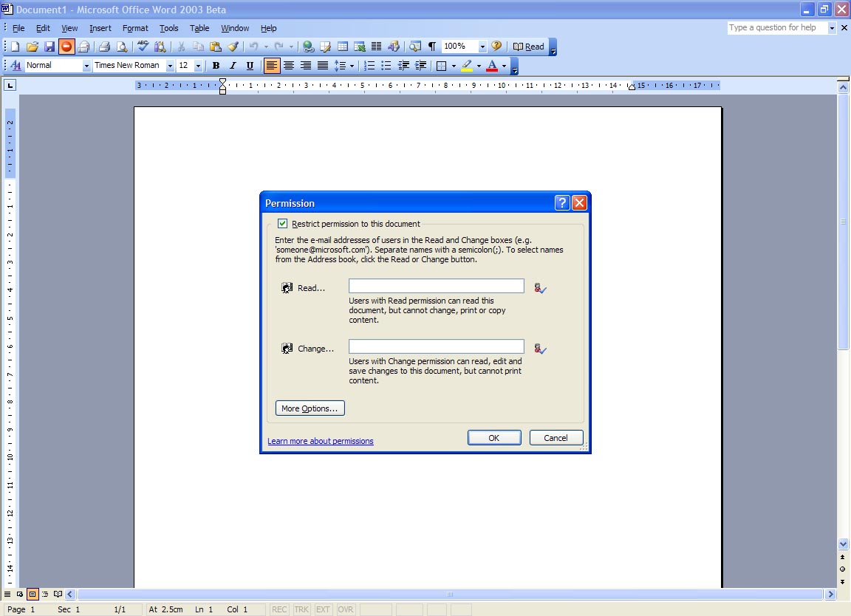
Task: Insert Hyperlink globe icon
Action: click(308, 47)
